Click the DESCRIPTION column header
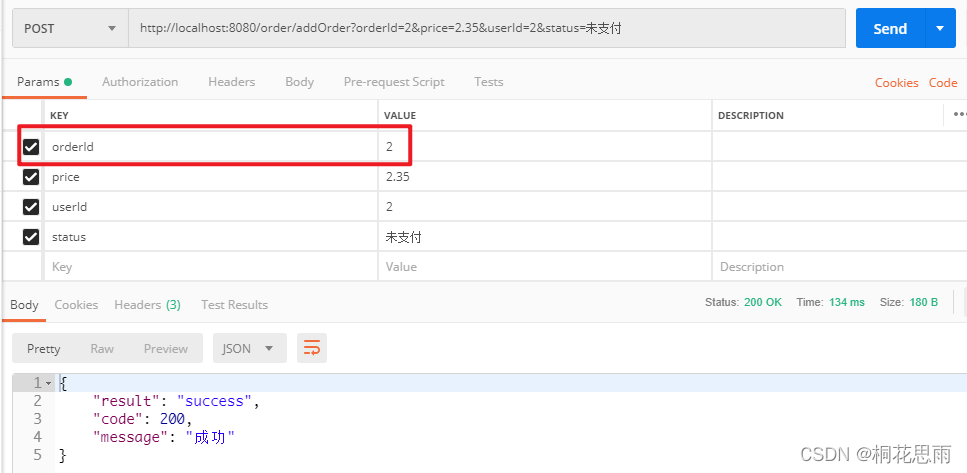The image size is (967, 473). coord(751,115)
